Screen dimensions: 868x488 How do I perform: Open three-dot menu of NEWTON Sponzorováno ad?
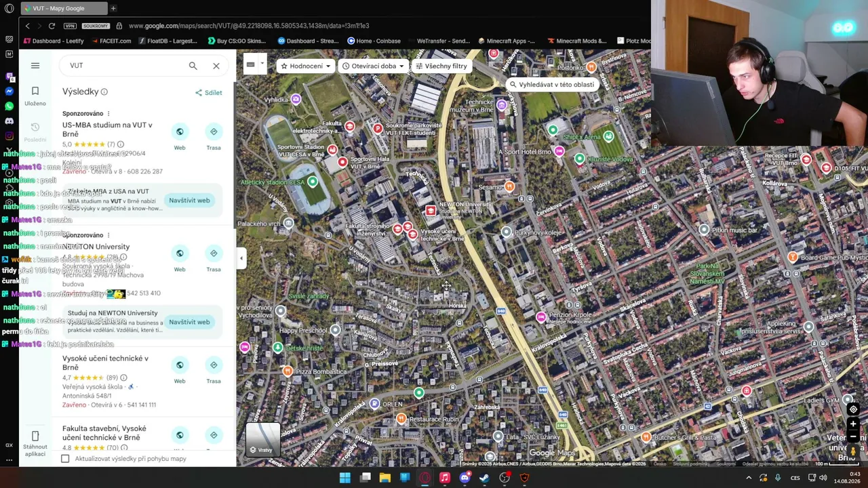(x=108, y=235)
